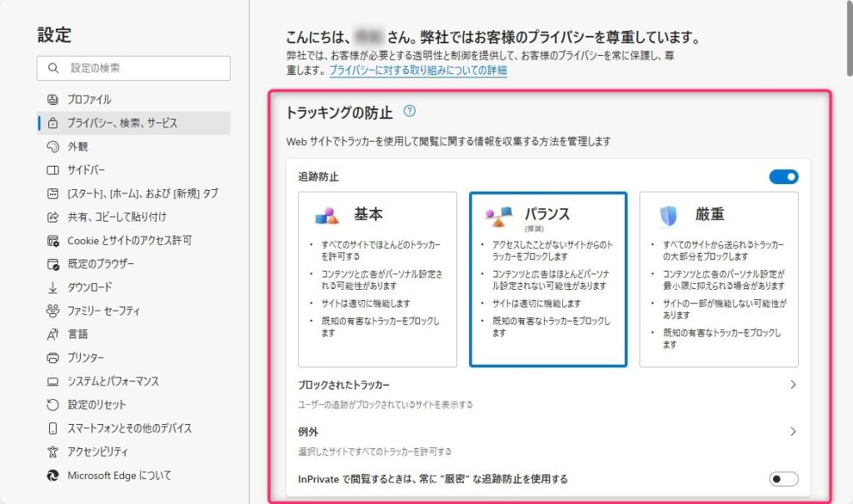The image size is (853, 504).
Task: Open the サイドバー settings section
Action: point(87,170)
